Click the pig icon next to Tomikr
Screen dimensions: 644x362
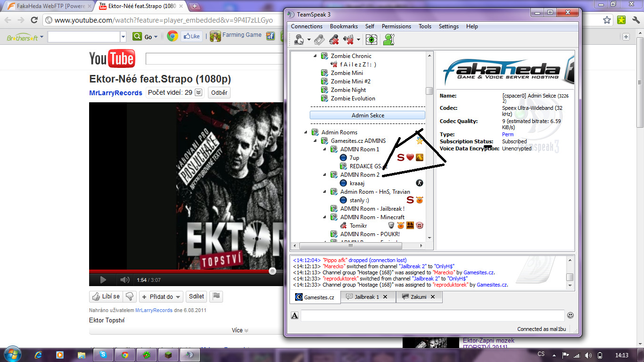(x=419, y=225)
